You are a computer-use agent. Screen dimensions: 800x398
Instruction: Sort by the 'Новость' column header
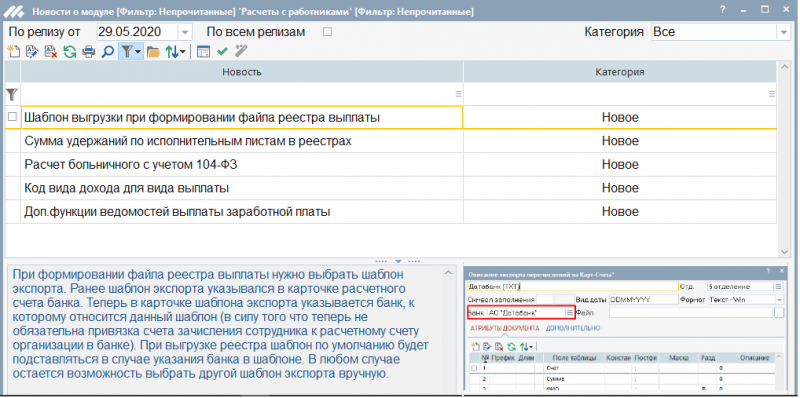point(242,72)
